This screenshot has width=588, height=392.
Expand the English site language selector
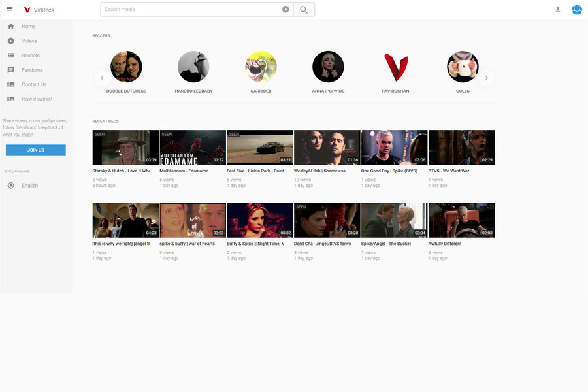pos(29,186)
